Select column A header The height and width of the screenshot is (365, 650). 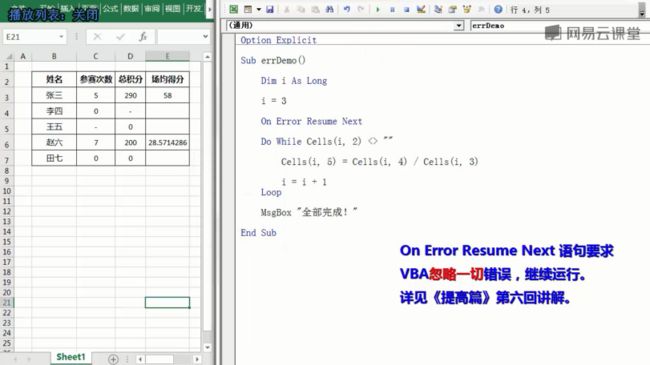coord(23,56)
